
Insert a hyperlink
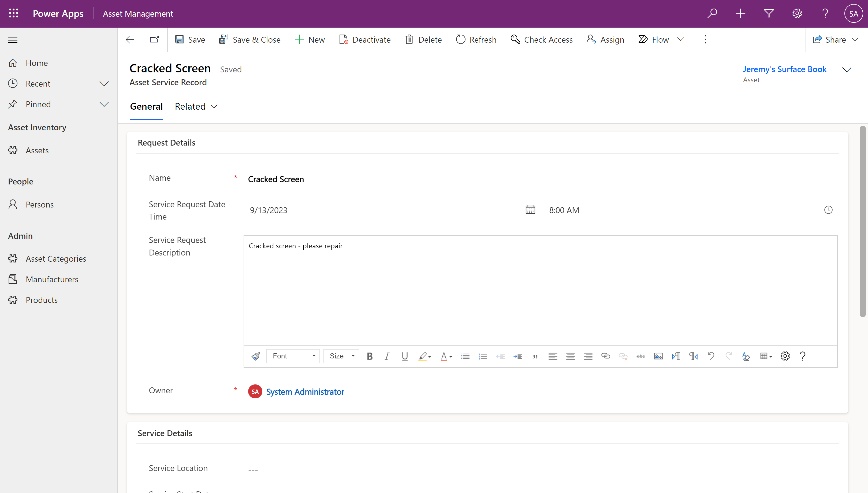606,356
